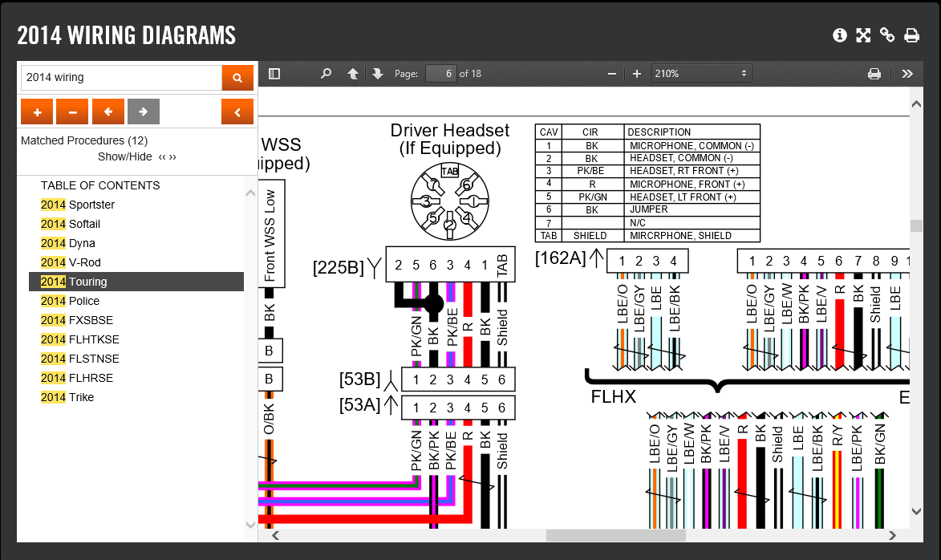
Task: Print the PDF from viewer toolbar
Action: [874, 74]
